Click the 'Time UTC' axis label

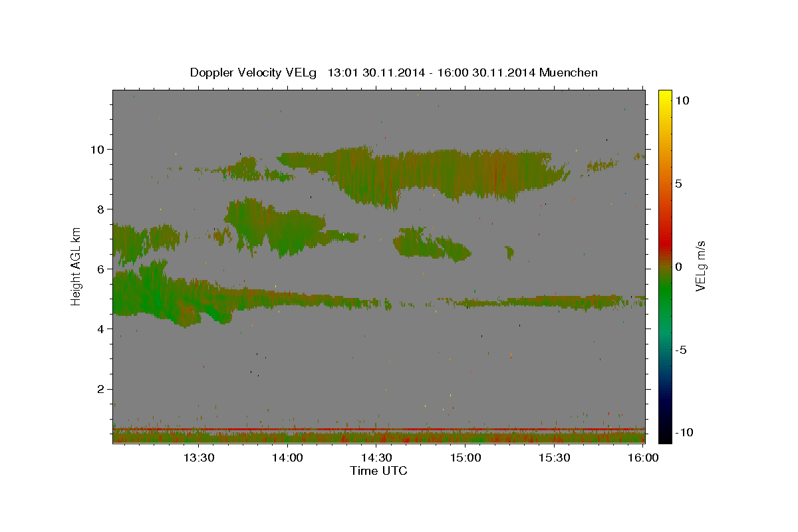click(378, 471)
